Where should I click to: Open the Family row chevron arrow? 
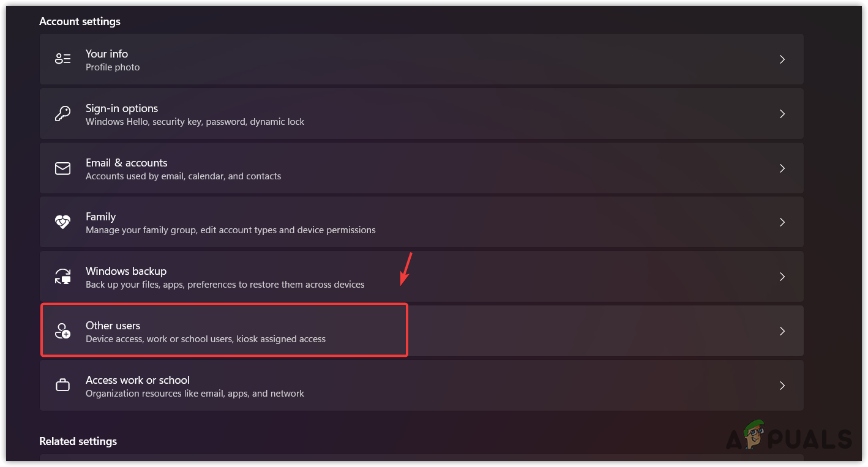tap(782, 222)
